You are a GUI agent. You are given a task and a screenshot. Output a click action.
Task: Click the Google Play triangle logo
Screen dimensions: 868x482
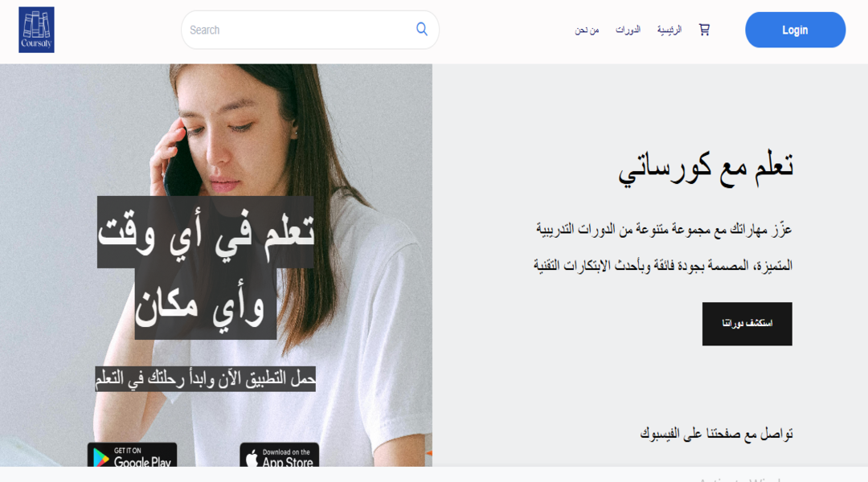100,458
